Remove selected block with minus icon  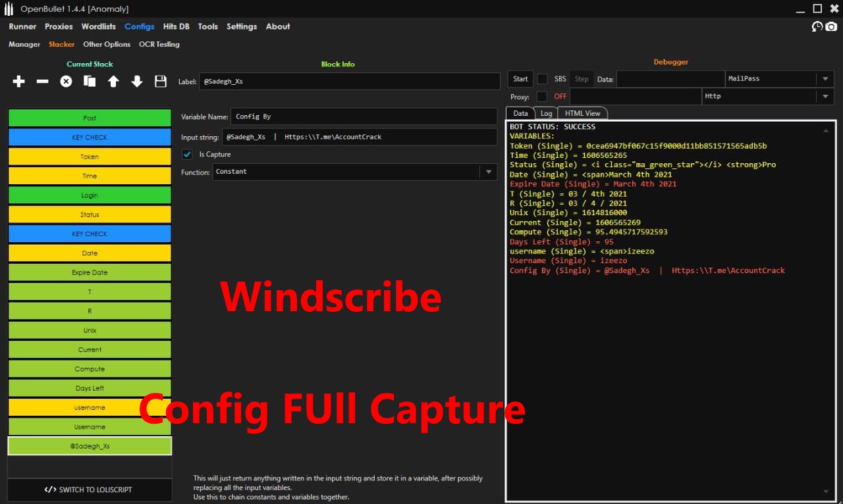pos(42,81)
